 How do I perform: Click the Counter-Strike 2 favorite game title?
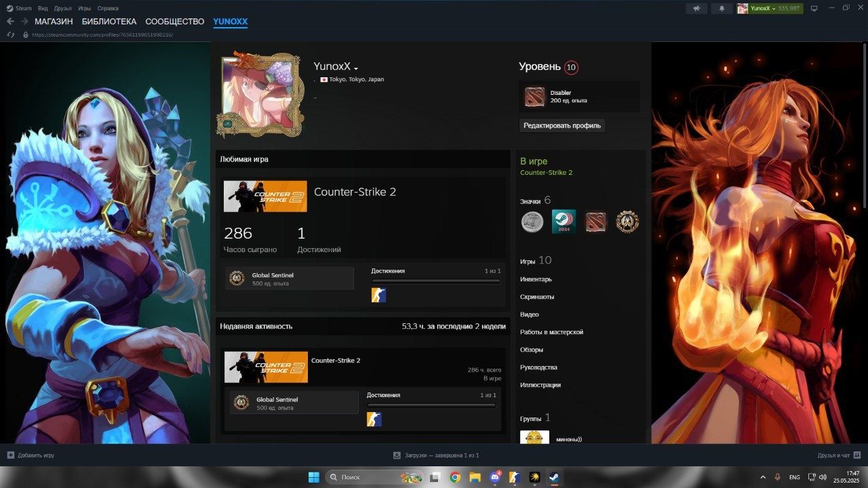tap(355, 192)
